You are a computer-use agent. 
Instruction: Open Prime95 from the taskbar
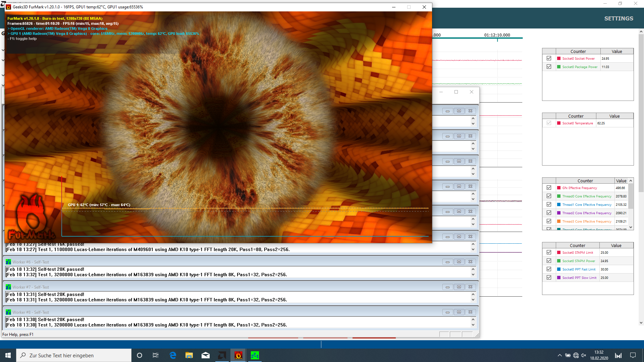(x=255, y=355)
